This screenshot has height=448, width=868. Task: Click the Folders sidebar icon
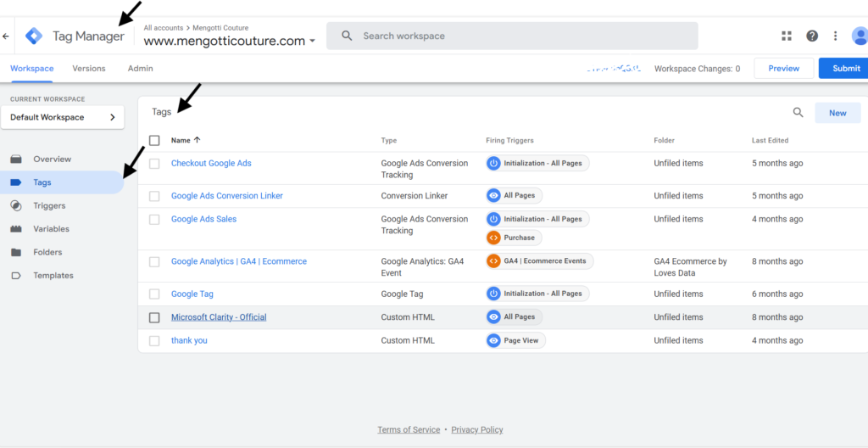tap(16, 252)
